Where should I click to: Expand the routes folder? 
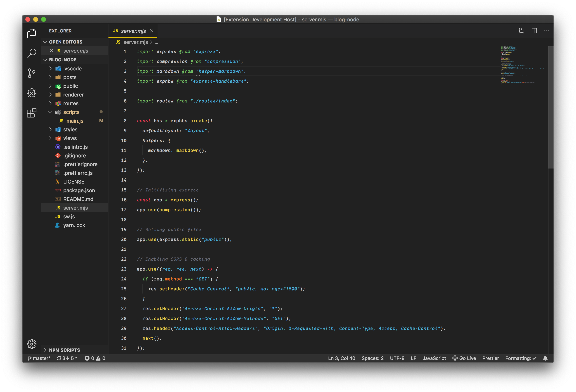(71, 103)
